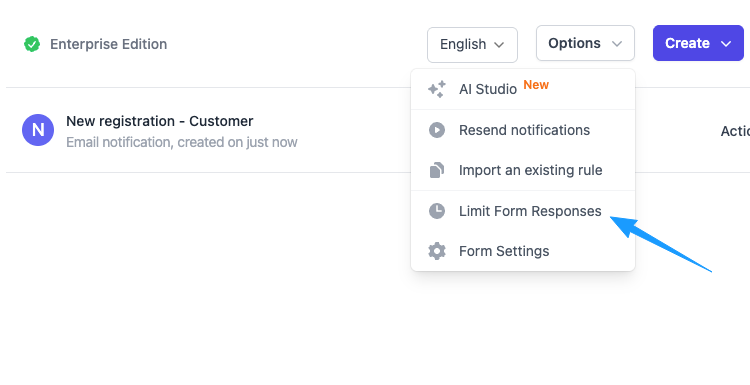Click the Import an existing rule copy icon
The width and height of the screenshot is (750, 385).
(437, 170)
